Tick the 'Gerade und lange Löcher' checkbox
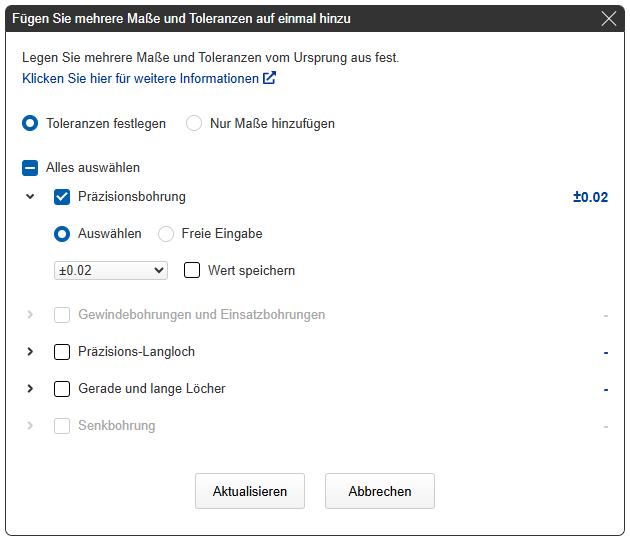630x537 pixels. point(62,389)
